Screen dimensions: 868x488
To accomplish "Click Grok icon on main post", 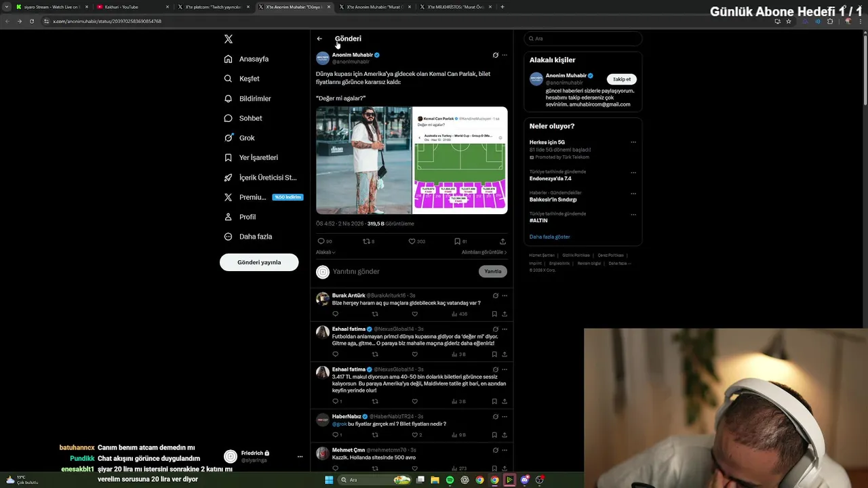I will click(x=496, y=55).
